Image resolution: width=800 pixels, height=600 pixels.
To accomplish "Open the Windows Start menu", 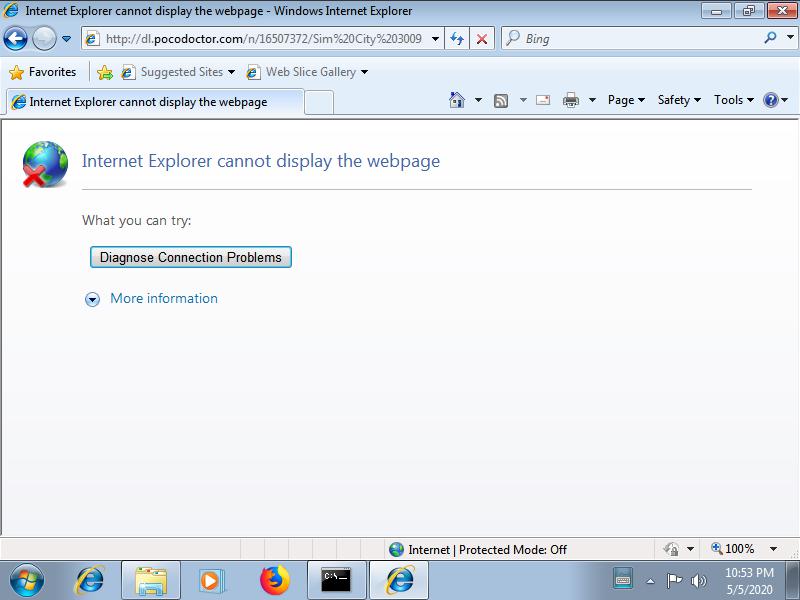I will [27, 580].
